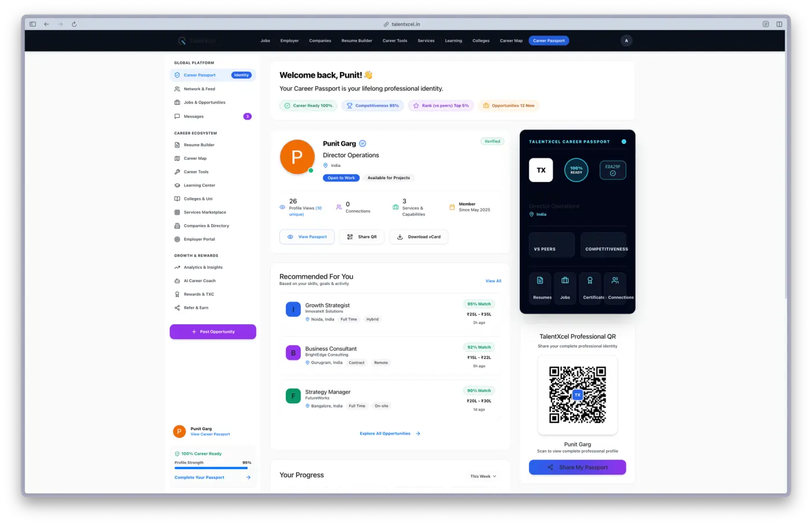812x525 pixels.
Task: Click Colleges in the top navigation
Action: click(x=481, y=41)
